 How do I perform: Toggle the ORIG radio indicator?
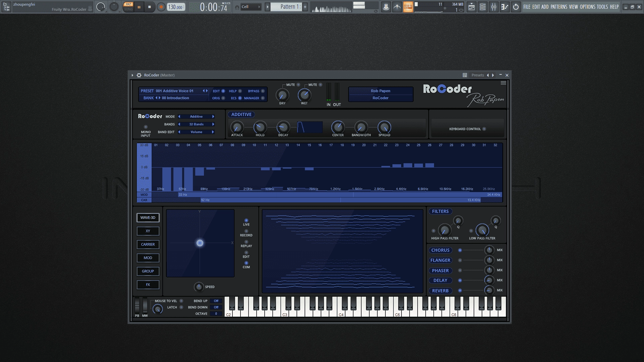tap(223, 98)
